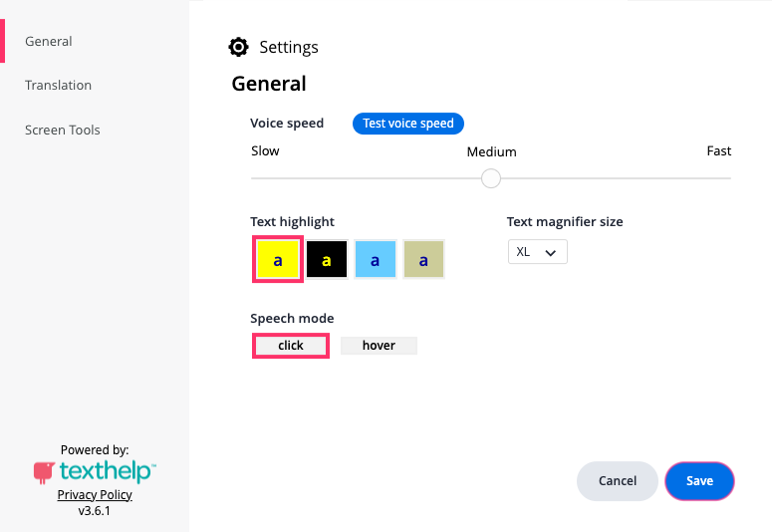Click the Slow voice speed label
The width and height of the screenshot is (772, 532).
click(265, 151)
